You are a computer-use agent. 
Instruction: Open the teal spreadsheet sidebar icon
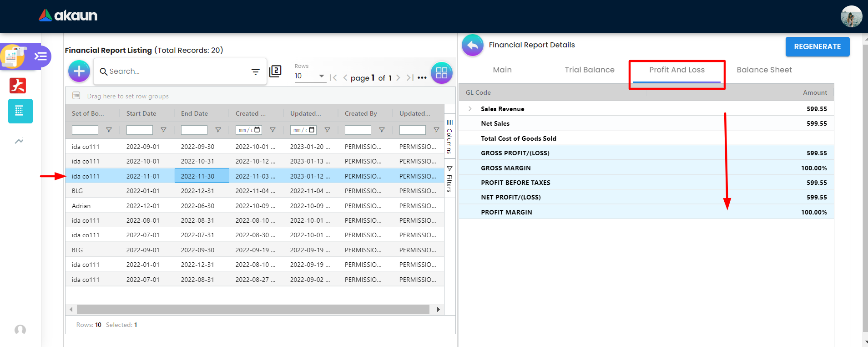pos(20,111)
